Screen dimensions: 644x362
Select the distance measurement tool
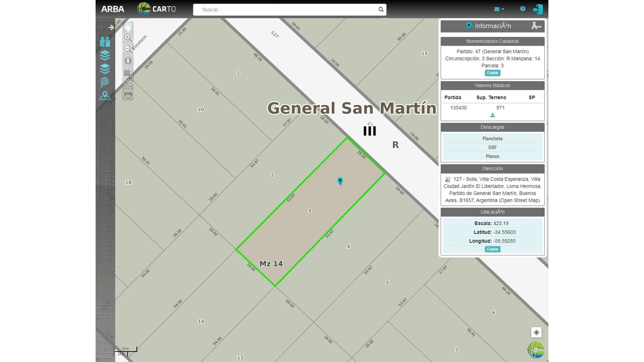click(128, 83)
